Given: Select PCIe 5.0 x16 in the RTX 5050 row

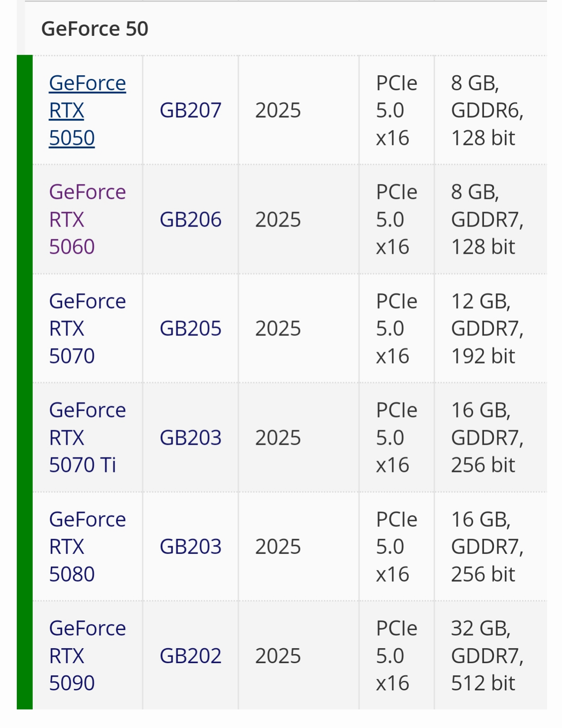Looking at the screenshot, I should point(396,111).
